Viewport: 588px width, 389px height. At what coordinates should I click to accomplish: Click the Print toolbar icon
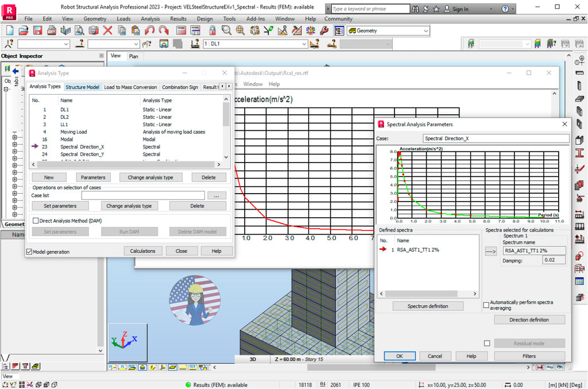click(x=51, y=30)
